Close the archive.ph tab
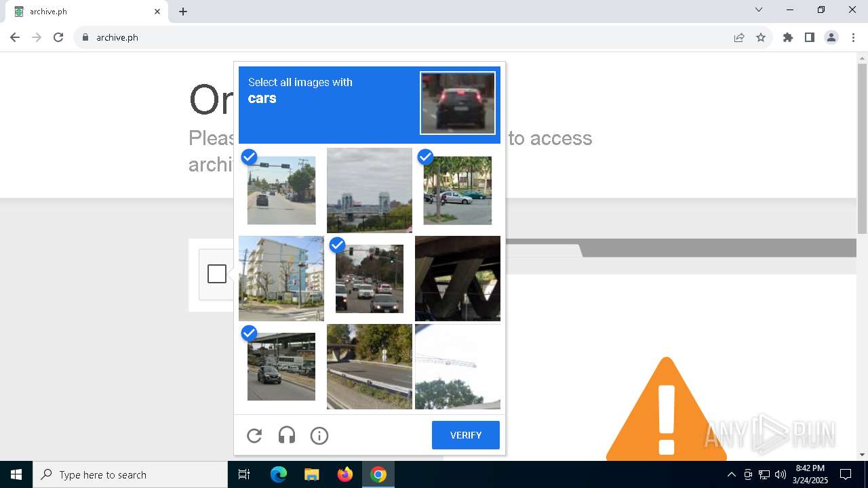 click(x=157, y=12)
